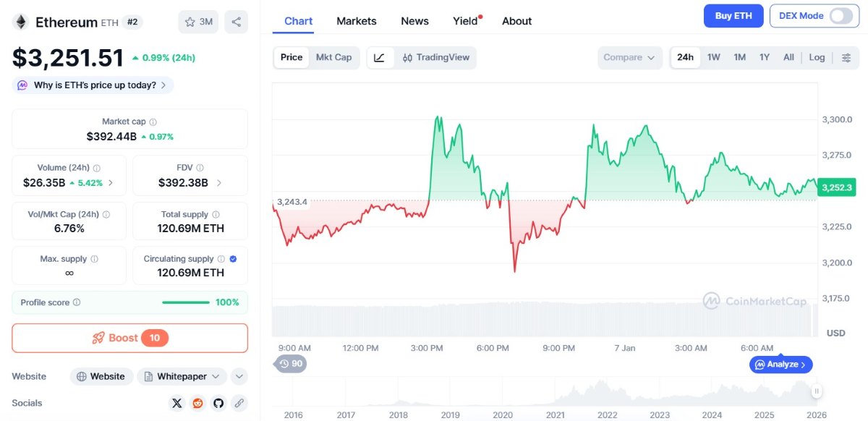The height and width of the screenshot is (421, 868).
Task: Select the 1Y time range
Action: click(x=764, y=58)
